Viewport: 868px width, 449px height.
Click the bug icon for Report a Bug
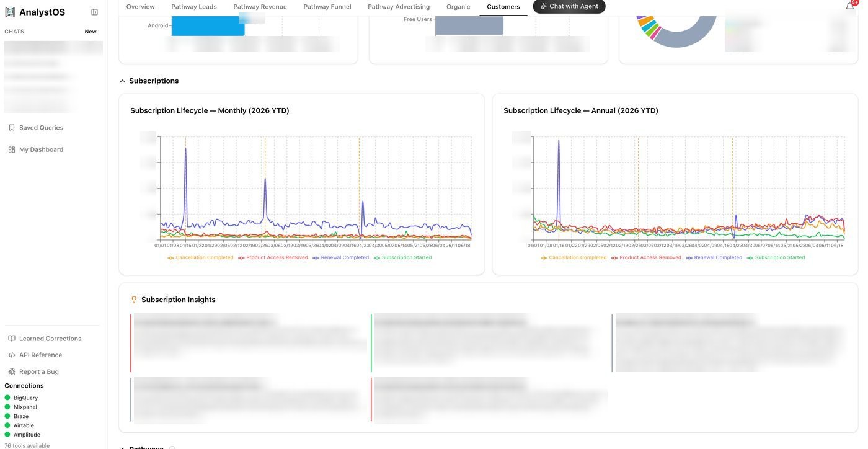[x=12, y=372]
